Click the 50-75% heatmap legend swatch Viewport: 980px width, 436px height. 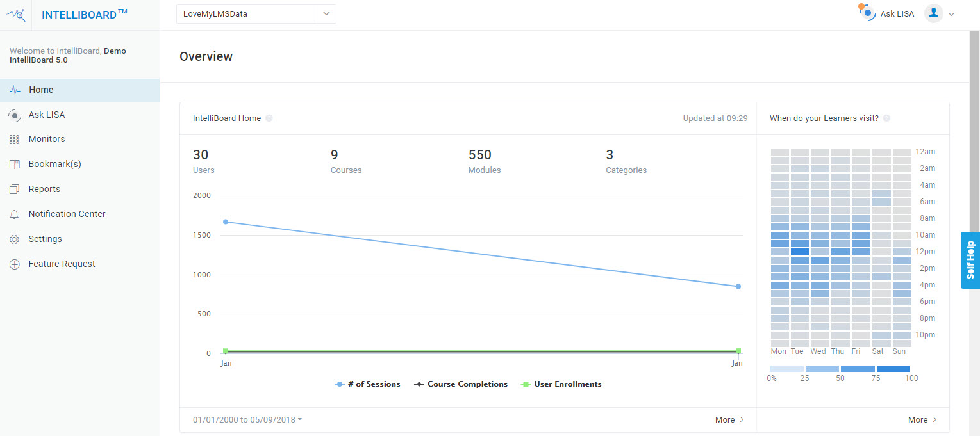[x=858, y=369]
